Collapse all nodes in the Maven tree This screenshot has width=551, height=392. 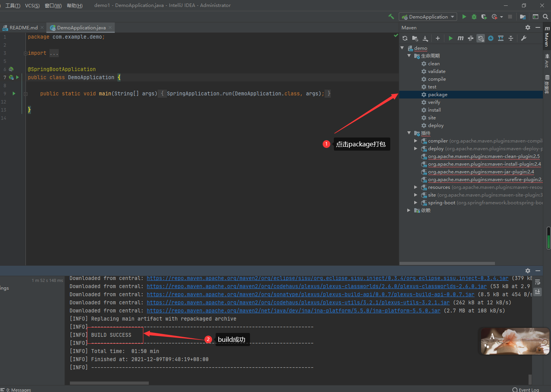pos(510,38)
